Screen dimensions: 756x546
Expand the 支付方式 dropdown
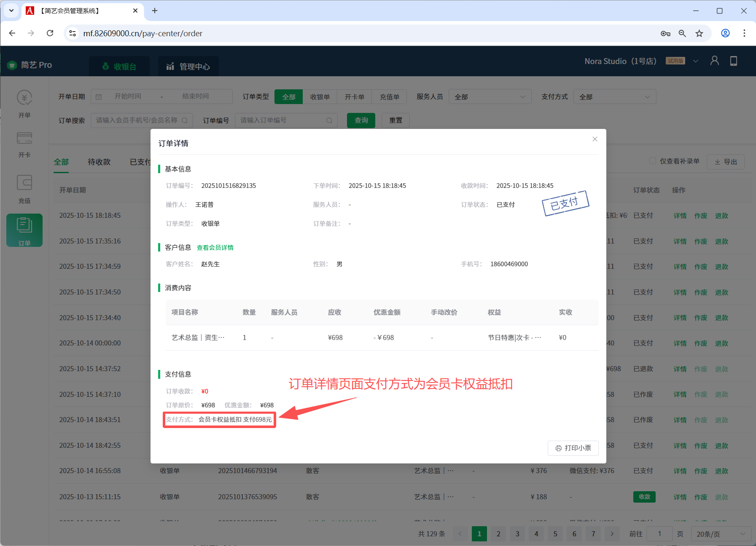[614, 97]
